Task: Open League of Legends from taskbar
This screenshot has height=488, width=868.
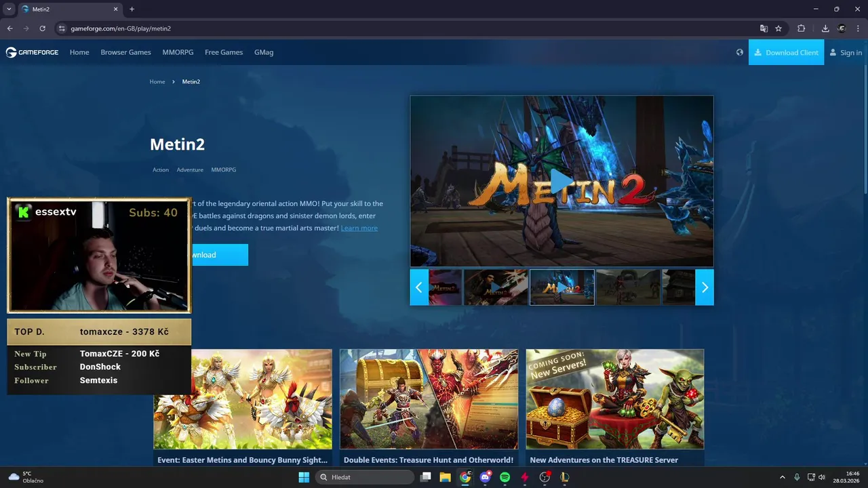Action: pos(564,477)
